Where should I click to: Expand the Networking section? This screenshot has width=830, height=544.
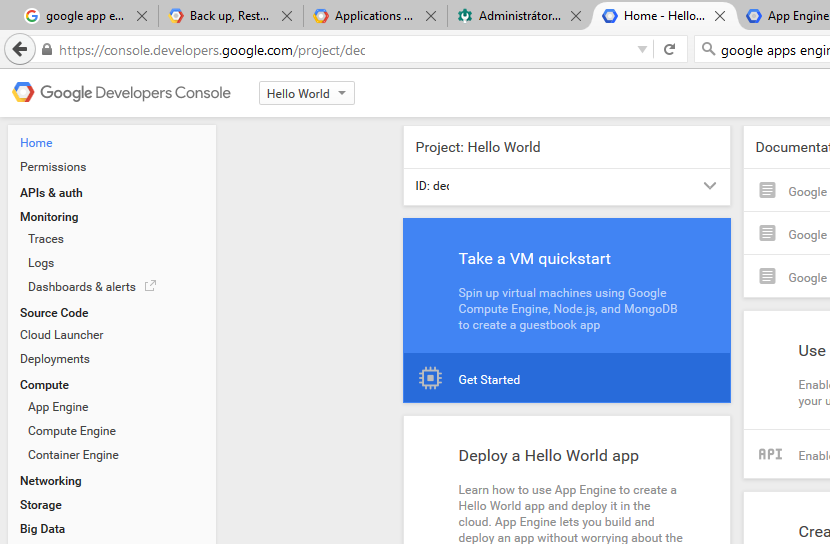[x=51, y=480]
